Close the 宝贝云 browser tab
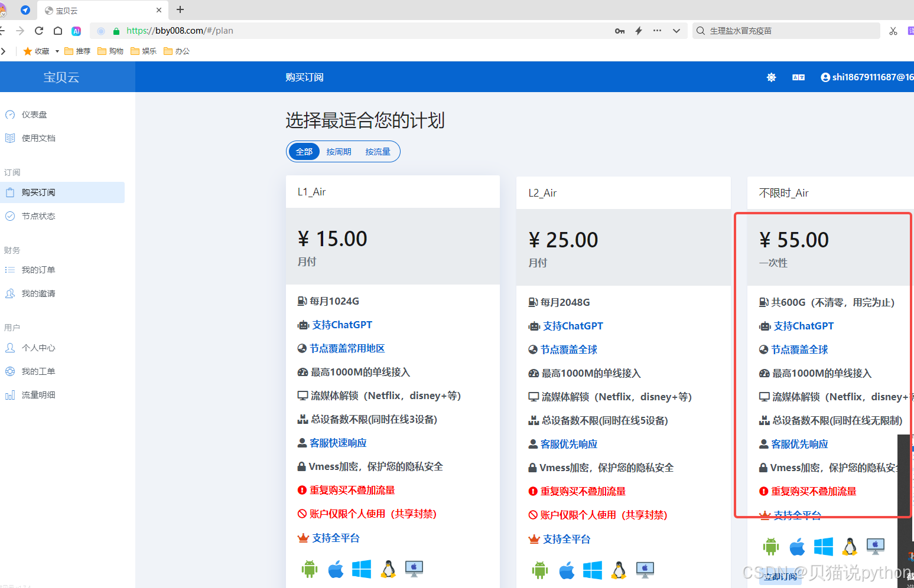The height and width of the screenshot is (588, 914). [159, 10]
